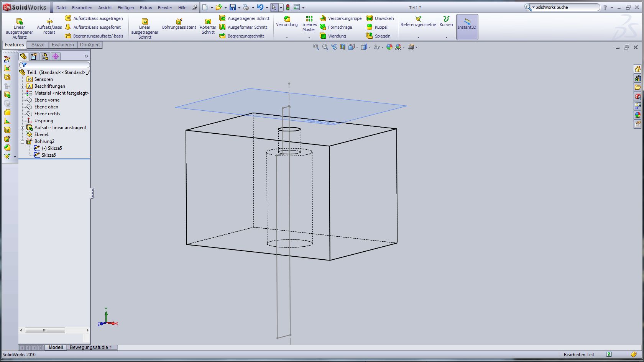This screenshot has height=362, width=644.
Task: Click the Umwickeln tool
Action: coord(380,18)
